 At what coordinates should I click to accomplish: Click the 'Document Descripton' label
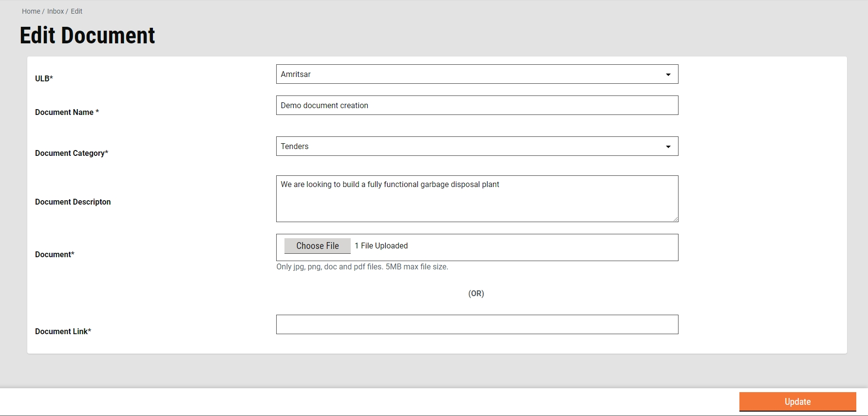73,202
